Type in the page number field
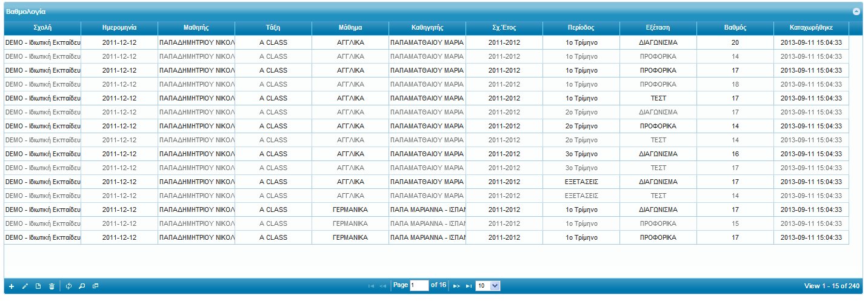Image resolution: width=868 pixels, height=307 pixels. click(419, 286)
